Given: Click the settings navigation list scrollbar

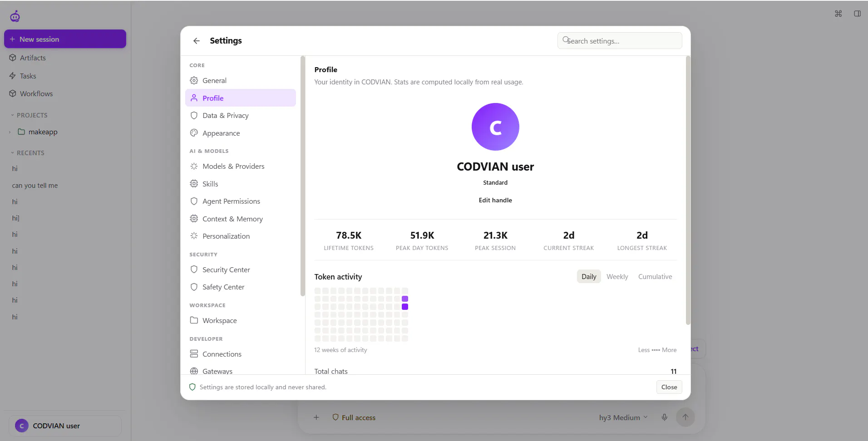Looking at the screenshot, I should tap(302, 176).
